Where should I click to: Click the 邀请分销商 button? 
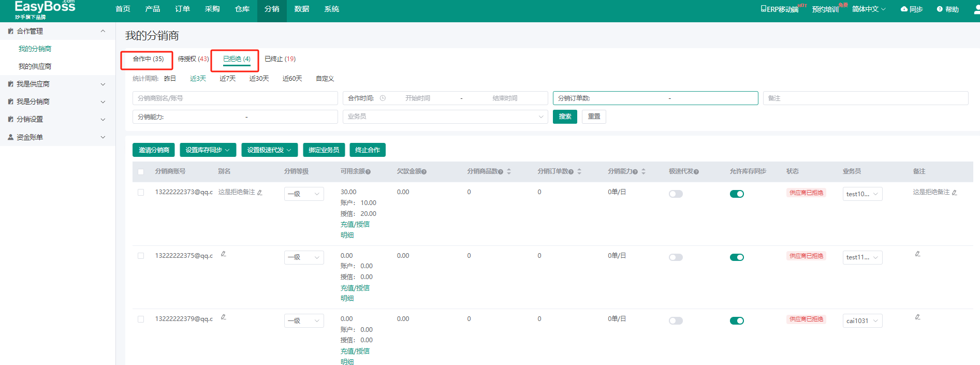(154, 150)
